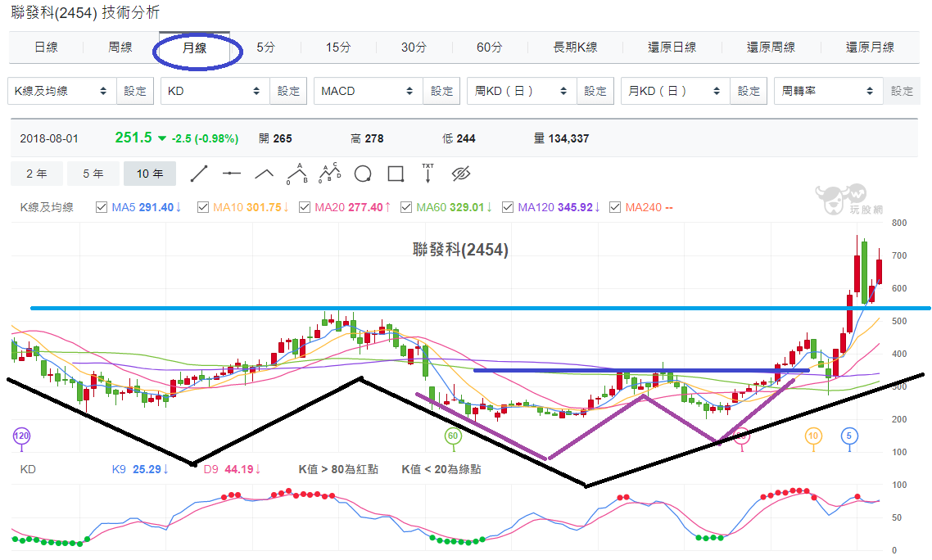Select the trend line drawing tool
The image size is (932, 560).
[198, 174]
